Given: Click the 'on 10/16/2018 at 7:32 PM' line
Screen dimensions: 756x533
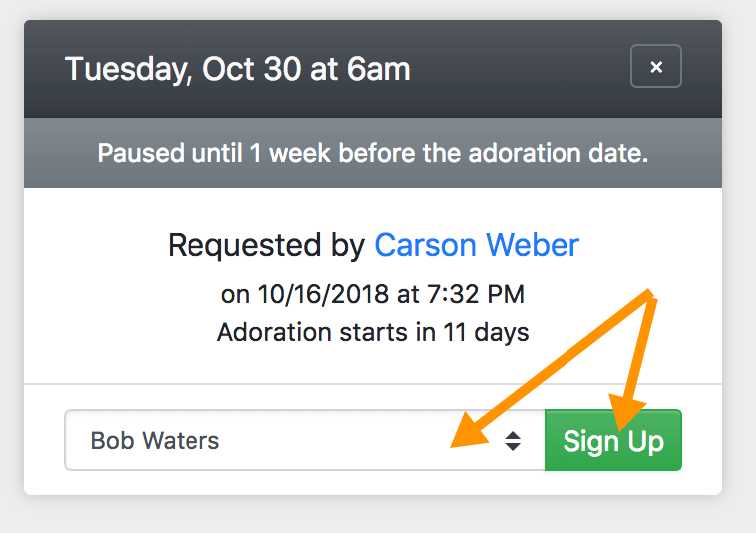Looking at the screenshot, I should 372,294.
